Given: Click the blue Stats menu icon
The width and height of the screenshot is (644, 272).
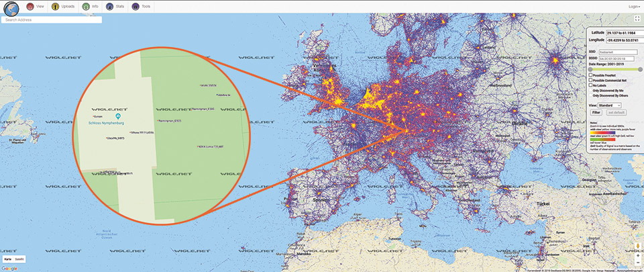Looking at the screenshot, I should [109, 7].
